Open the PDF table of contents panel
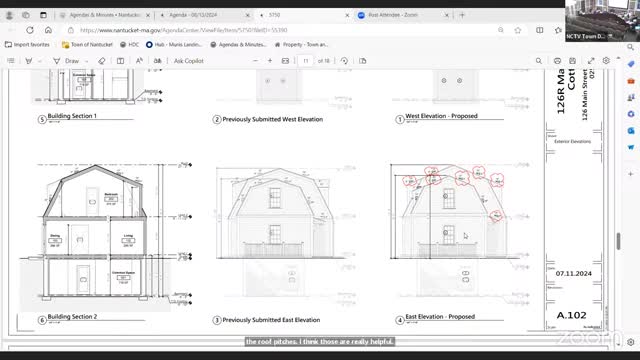This screenshot has width=640, height=360. coord(11,61)
